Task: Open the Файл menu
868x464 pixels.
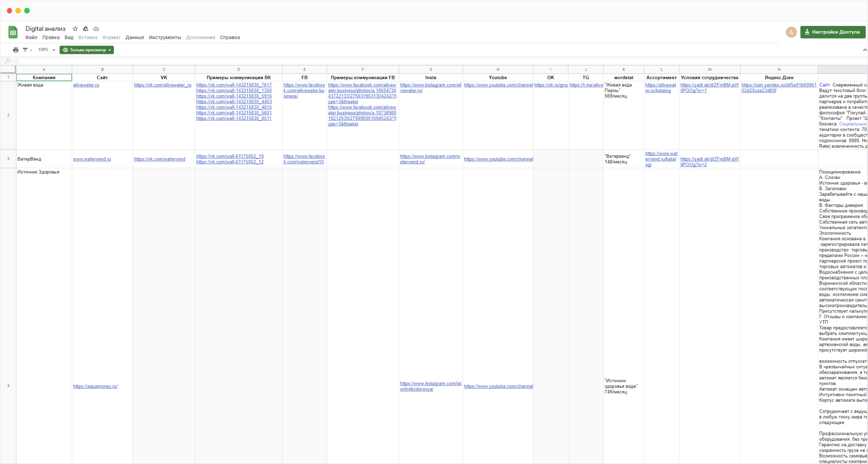Action: 31,38
